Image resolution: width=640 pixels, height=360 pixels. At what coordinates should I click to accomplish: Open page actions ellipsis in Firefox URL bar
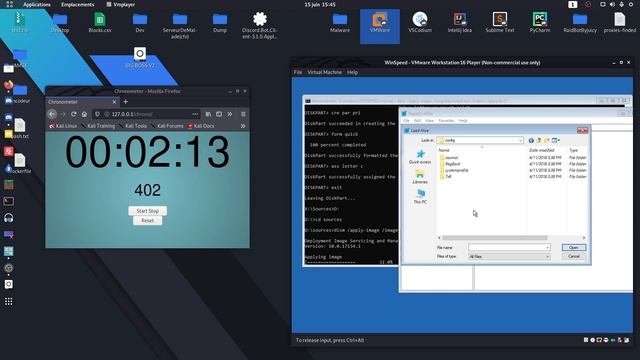pyautogui.click(x=195, y=114)
